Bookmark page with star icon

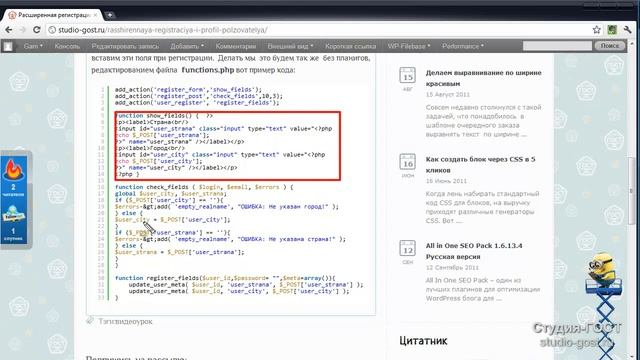[x=596, y=30]
